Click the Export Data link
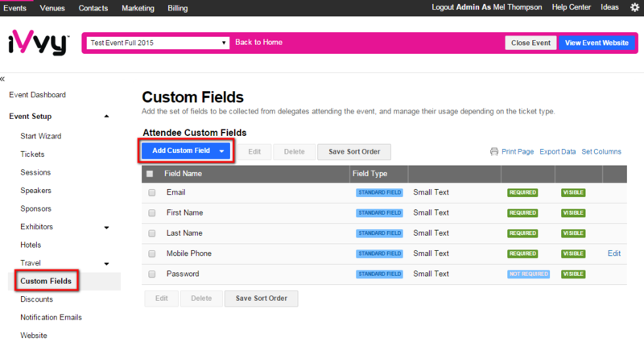Viewport: 644px width, 346px height. tap(557, 151)
